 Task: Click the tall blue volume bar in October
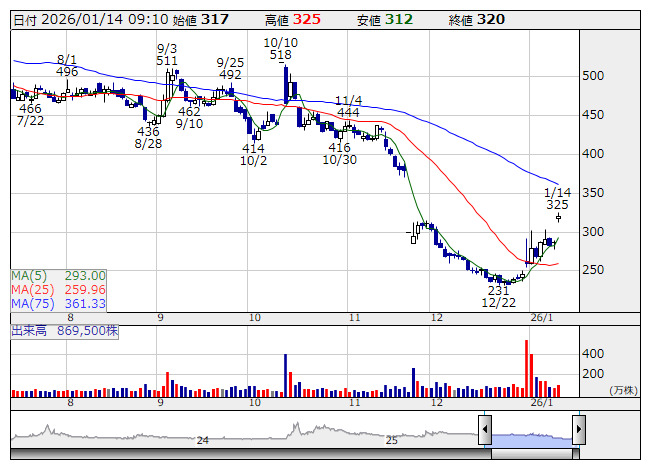point(286,376)
